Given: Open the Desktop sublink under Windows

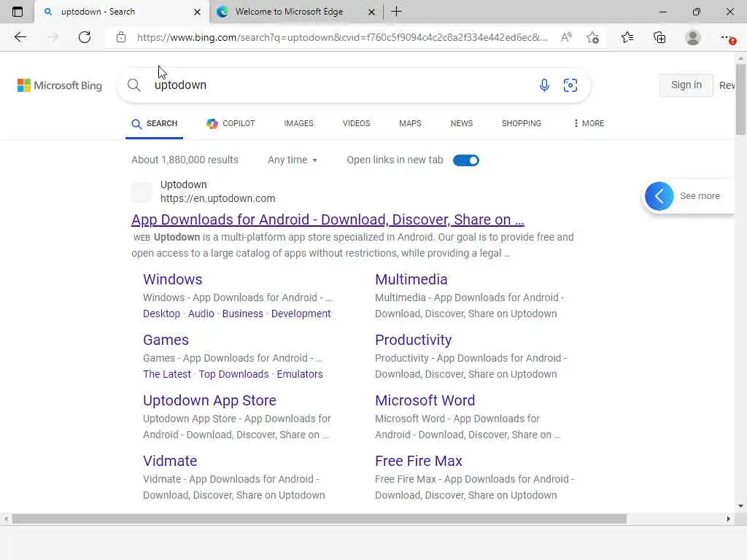Looking at the screenshot, I should tap(161, 314).
